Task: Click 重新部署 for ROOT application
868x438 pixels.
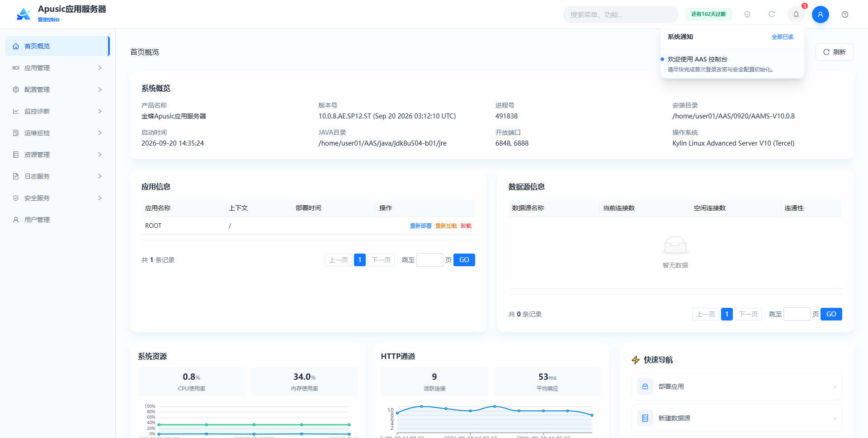Action: [420, 226]
